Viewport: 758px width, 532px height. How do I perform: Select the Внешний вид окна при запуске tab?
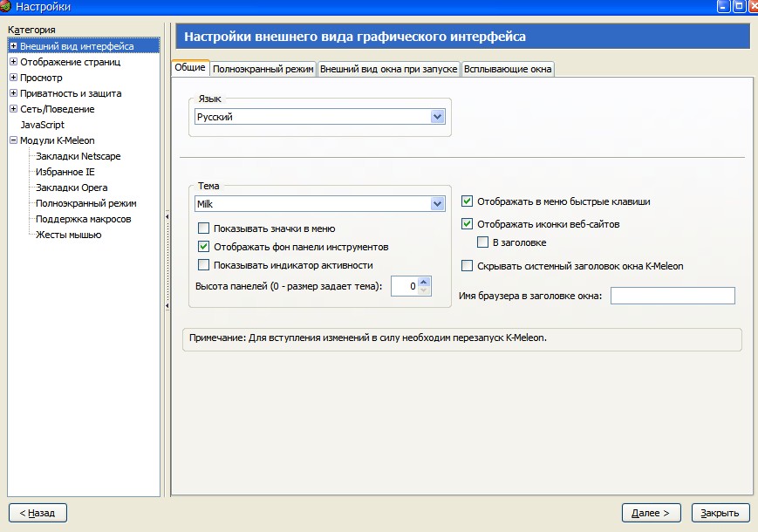point(388,69)
